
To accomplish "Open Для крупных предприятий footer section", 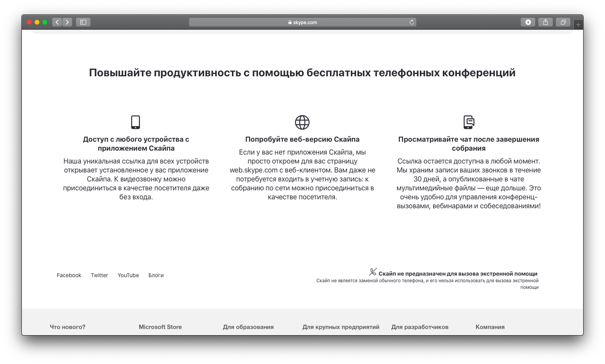I will click(x=341, y=327).
